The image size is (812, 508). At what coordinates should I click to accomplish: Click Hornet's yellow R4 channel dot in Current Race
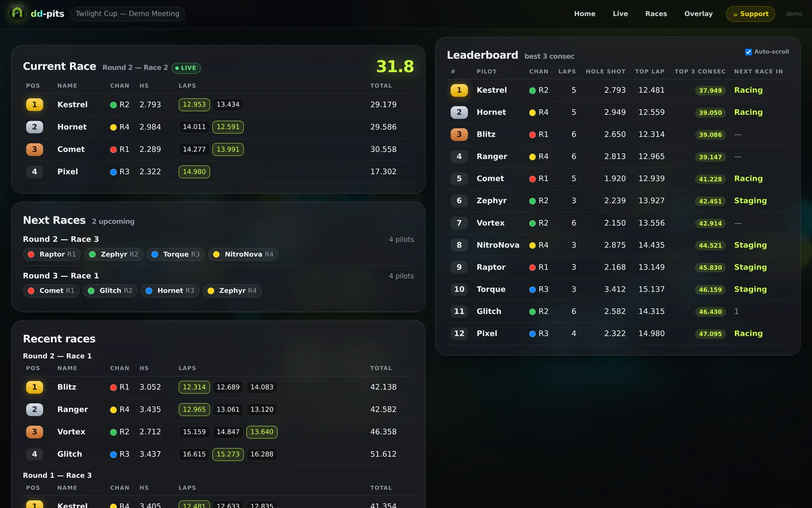pos(113,127)
